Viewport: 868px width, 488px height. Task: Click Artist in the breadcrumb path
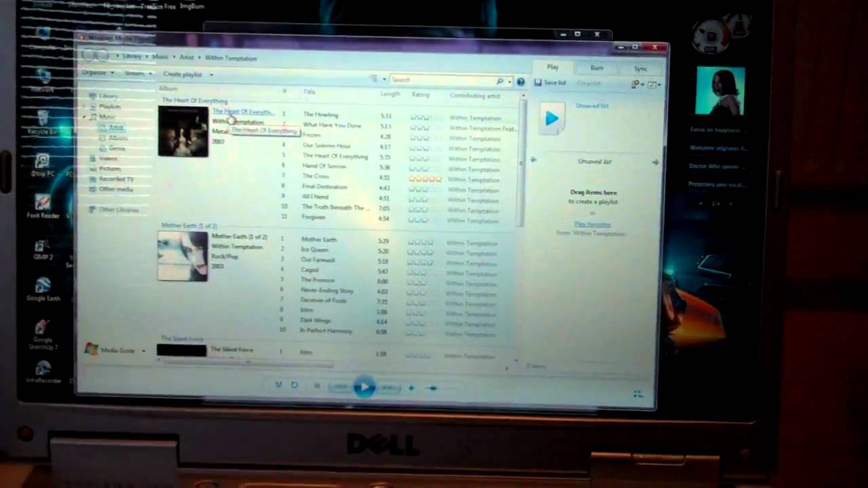point(187,58)
